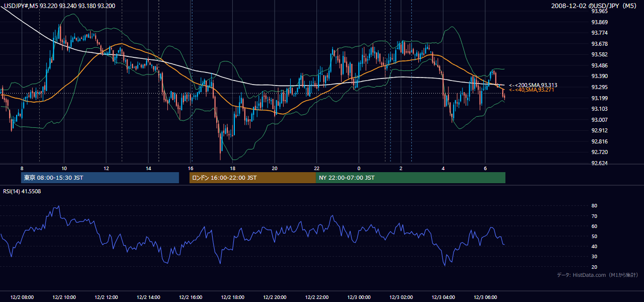Click price scale value 93.582
This screenshot has width=644, height=302.
599,54
